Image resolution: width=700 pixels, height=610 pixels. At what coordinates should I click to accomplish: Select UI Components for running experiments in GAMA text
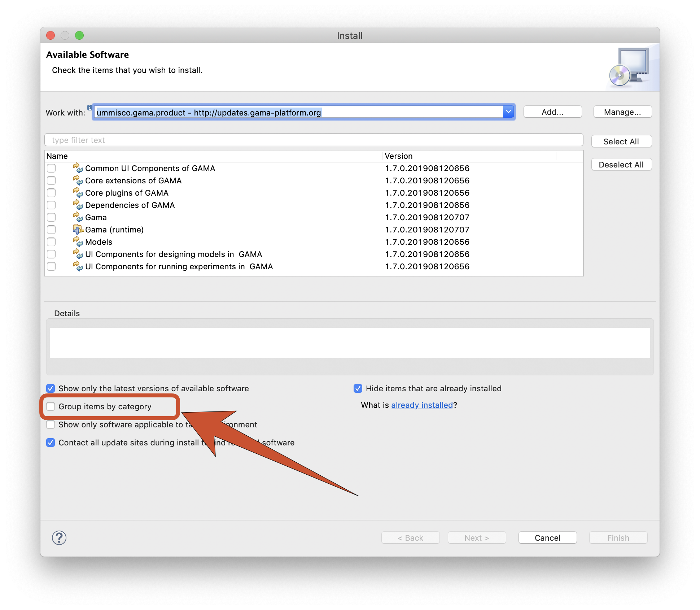coord(179,266)
